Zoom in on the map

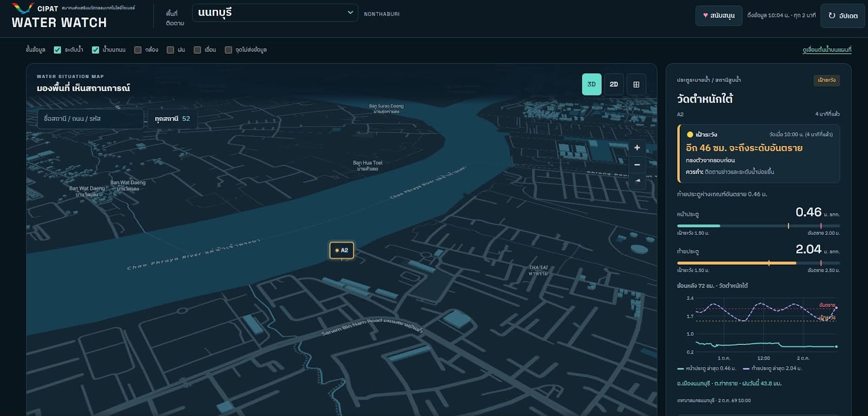637,148
